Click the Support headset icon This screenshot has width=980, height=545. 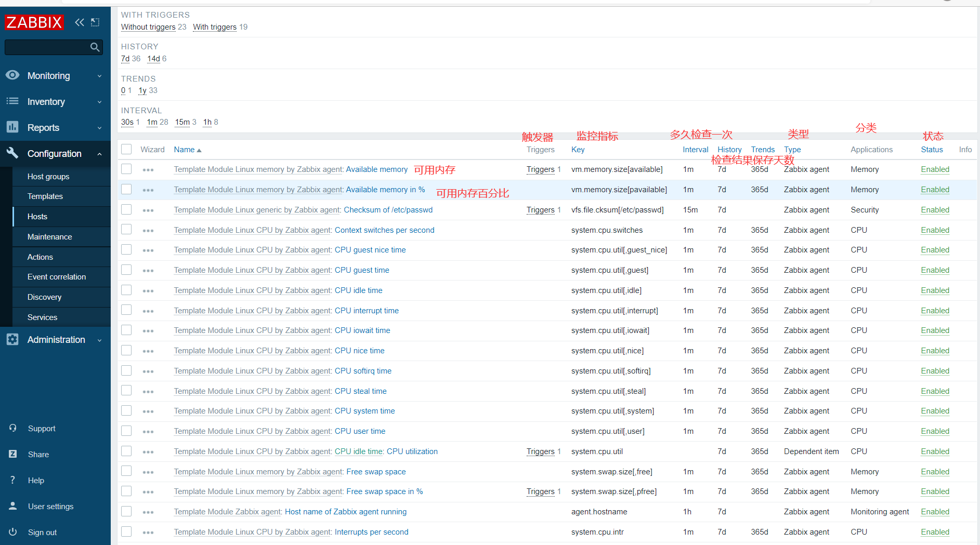(13, 428)
